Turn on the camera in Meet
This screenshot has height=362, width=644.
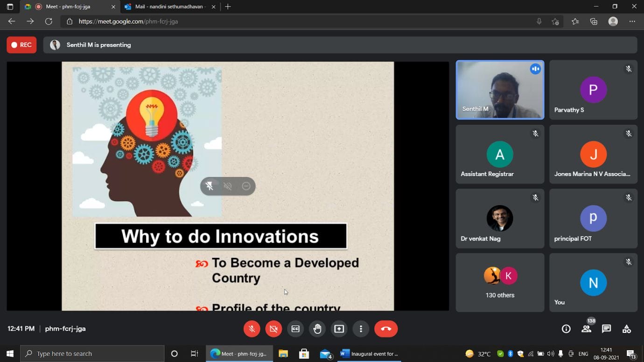point(273,329)
